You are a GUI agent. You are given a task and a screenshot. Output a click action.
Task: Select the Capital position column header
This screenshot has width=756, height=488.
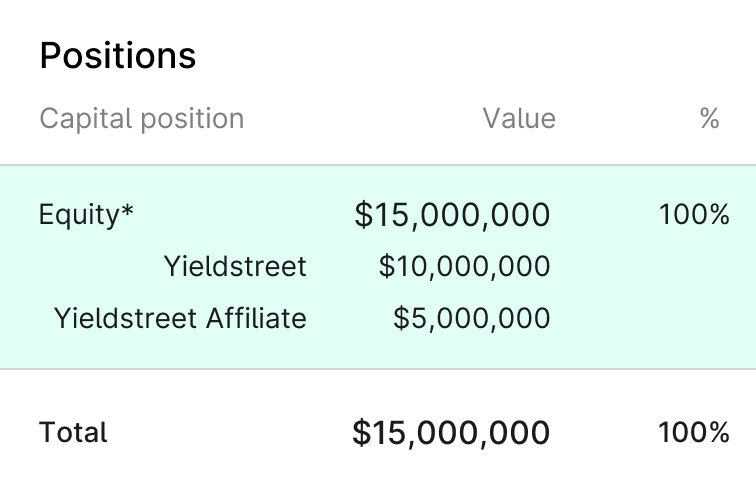tap(142, 119)
